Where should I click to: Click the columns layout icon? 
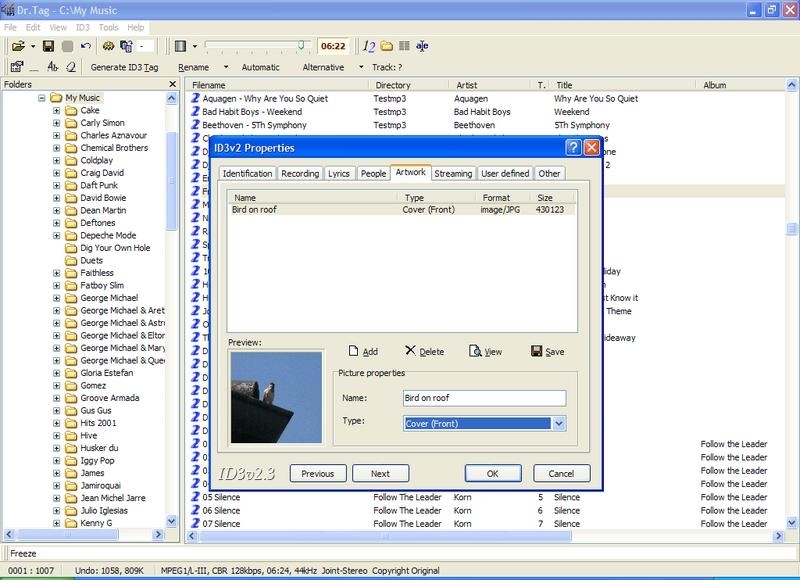180,46
